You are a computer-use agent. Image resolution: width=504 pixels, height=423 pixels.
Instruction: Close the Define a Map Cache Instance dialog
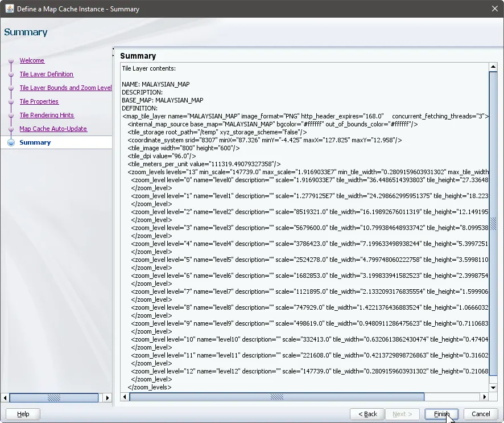[495, 9]
